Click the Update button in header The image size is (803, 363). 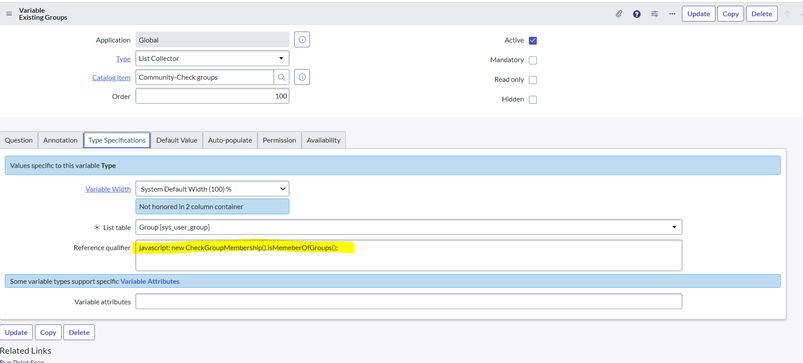point(699,14)
